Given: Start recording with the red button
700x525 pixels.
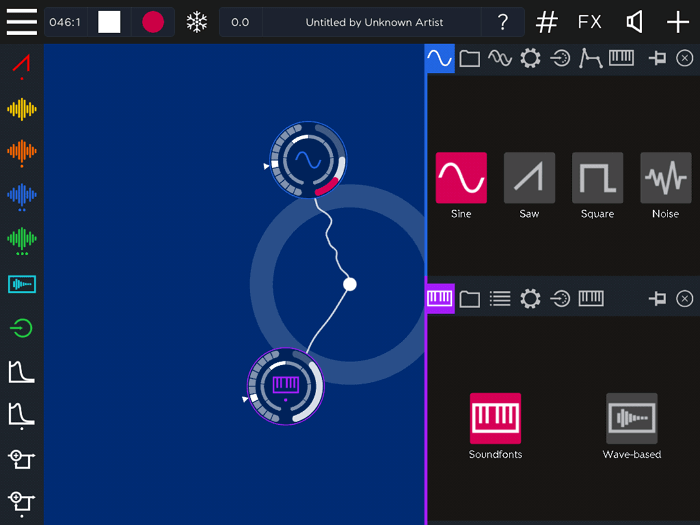Looking at the screenshot, I should 152,22.
